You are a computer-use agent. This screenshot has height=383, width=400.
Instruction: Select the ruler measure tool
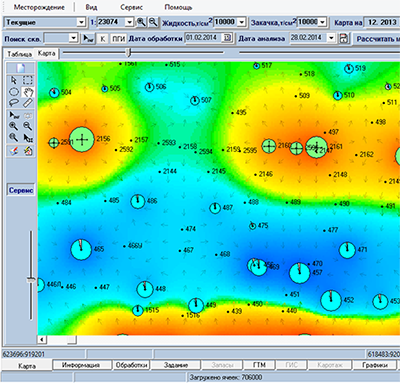28,102
